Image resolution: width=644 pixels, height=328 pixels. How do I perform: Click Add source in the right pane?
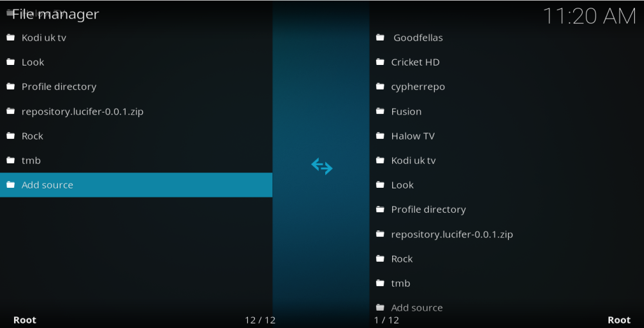417,308
